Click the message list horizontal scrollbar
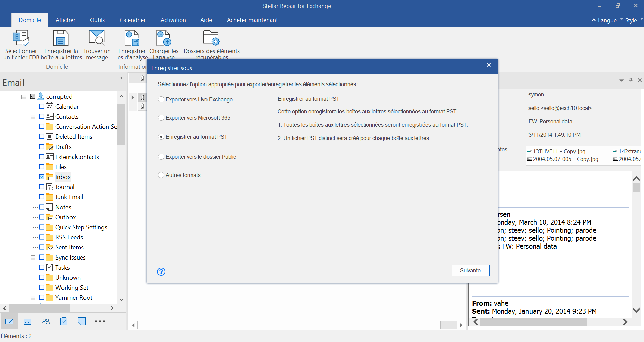The width and height of the screenshot is (644, 342). 289,325
